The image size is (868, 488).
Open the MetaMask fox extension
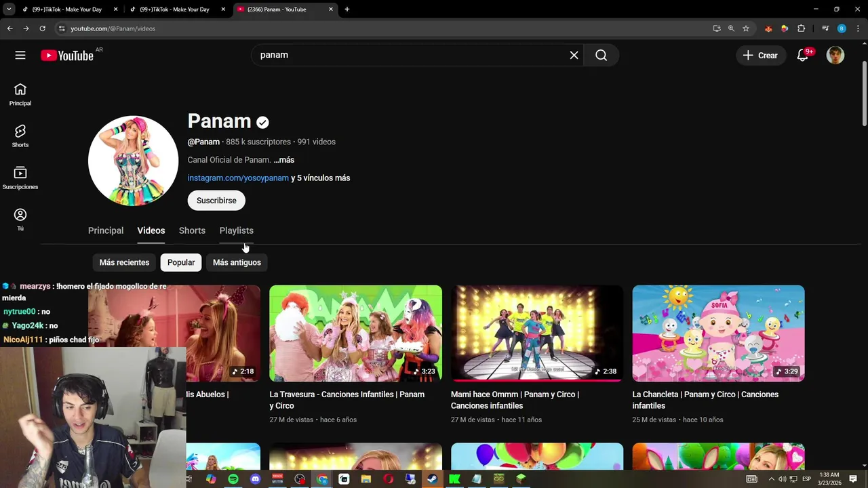(768, 28)
